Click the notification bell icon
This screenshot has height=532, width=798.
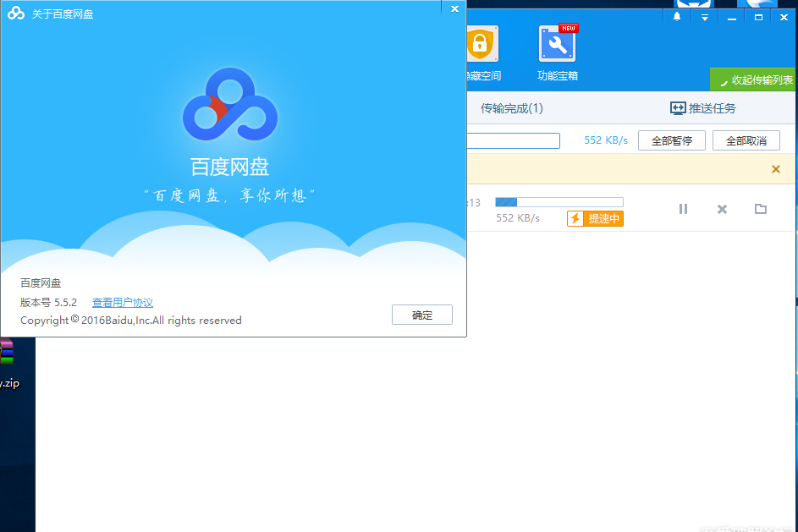pos(677,17)
